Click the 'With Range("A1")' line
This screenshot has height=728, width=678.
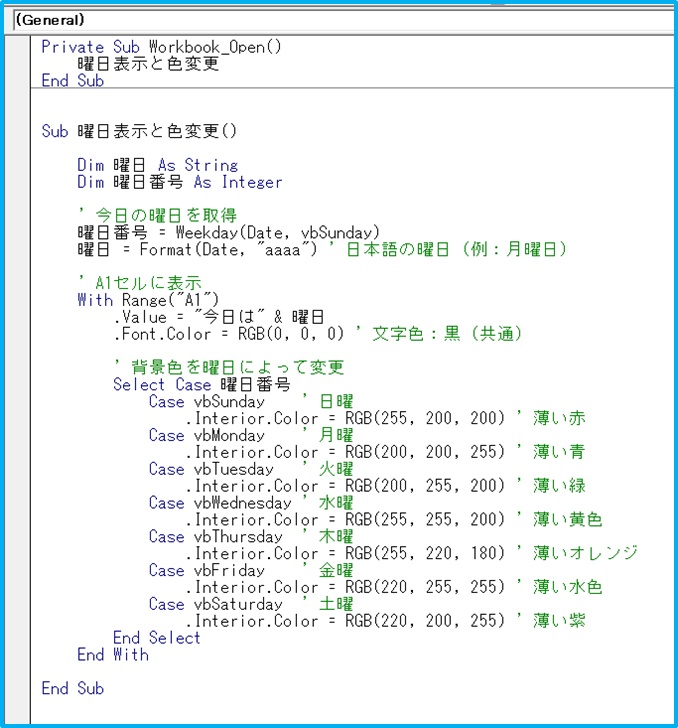pos(148,300)
